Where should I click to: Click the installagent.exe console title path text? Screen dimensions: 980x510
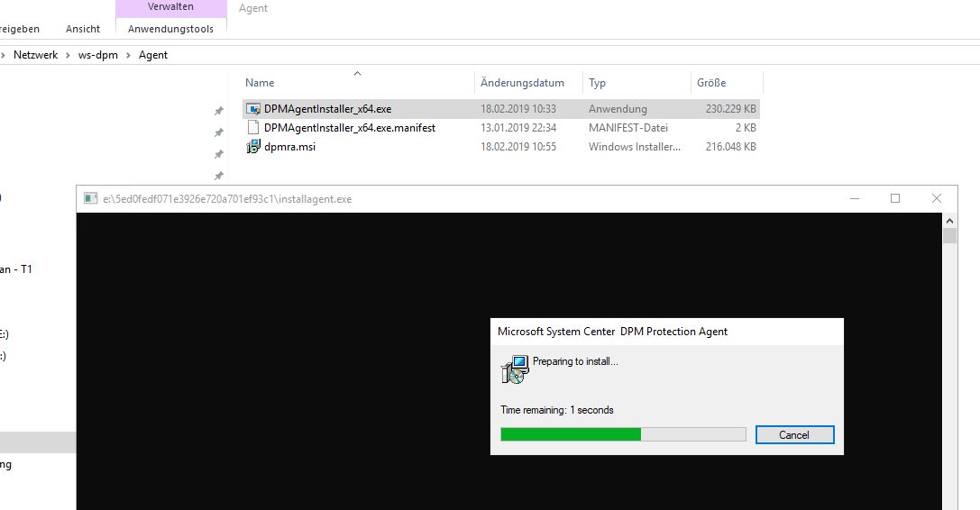(227, 199)
